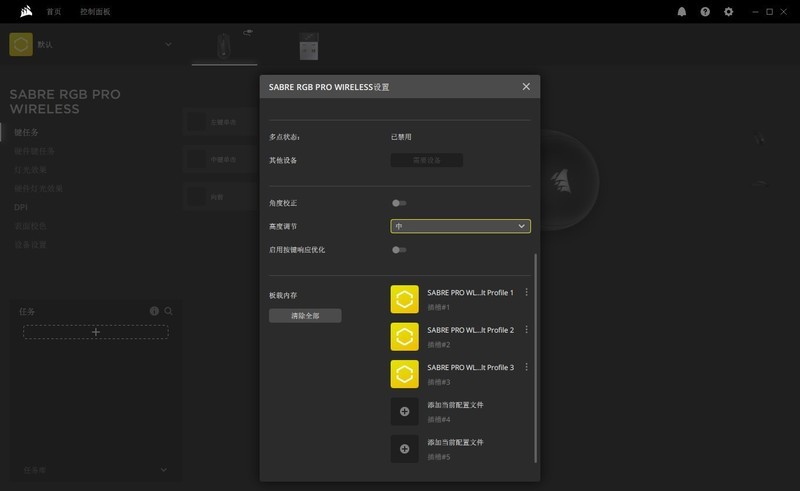Select 硬件灯光效果 in the sidebar
Viewport: 800px width, 491px height.
(x=38, y=188)
